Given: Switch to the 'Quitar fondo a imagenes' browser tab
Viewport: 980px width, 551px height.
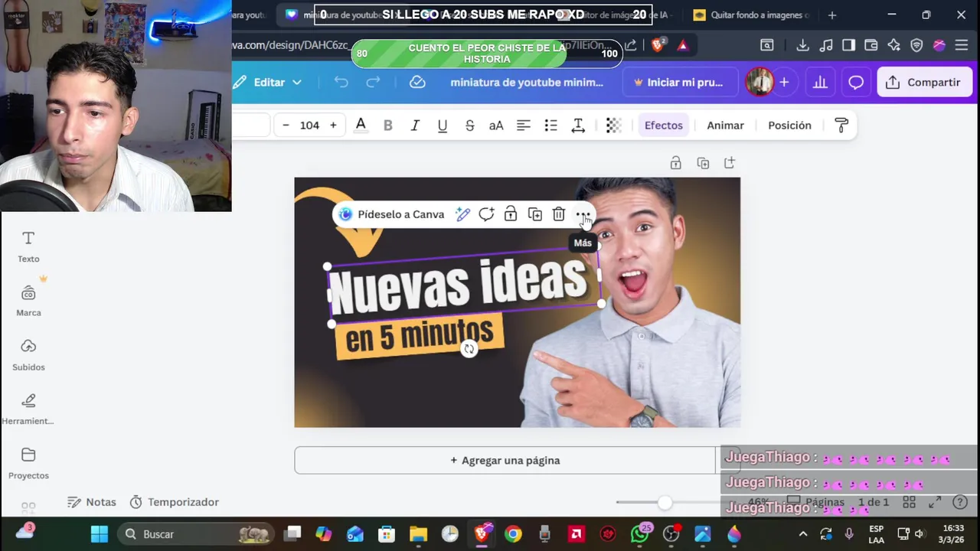Looking at the screenshot, I should (x=752, y=15).
